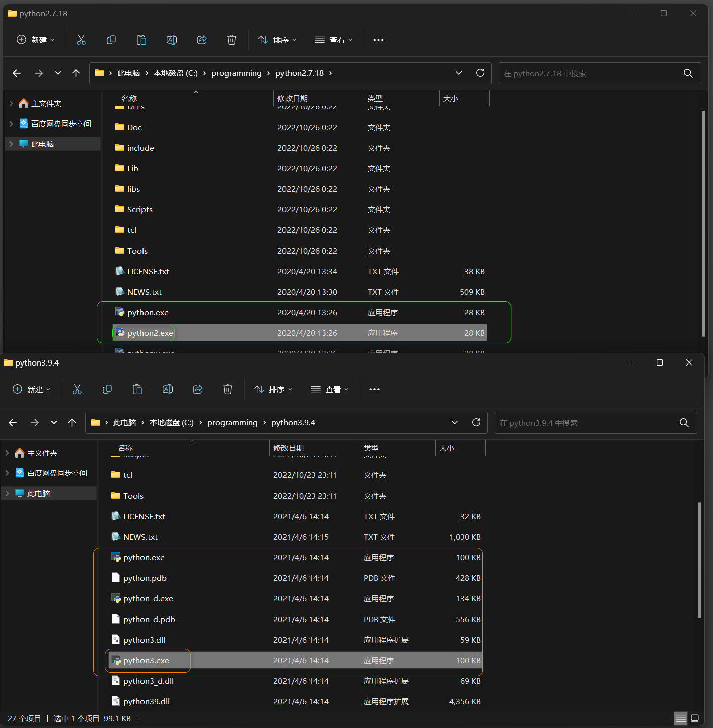
Task: Select python39.dll file
Action: (296, 701)
